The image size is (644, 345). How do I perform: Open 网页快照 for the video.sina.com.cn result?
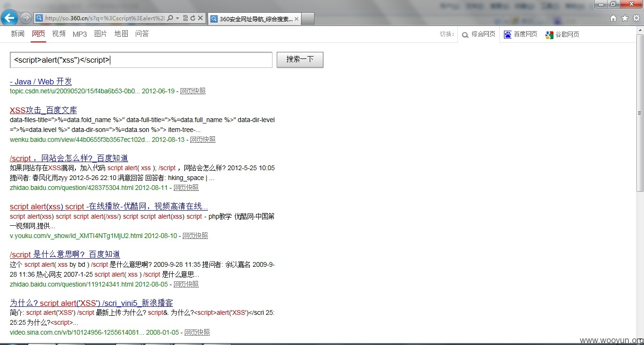click(197, 332)
